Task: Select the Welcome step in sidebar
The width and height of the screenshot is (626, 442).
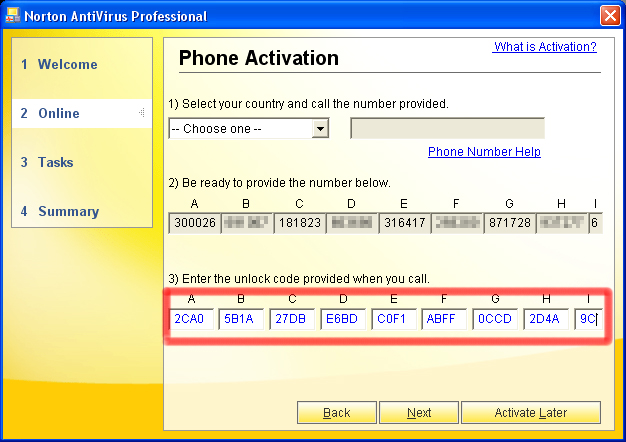Action: click(x=67, y=65)
